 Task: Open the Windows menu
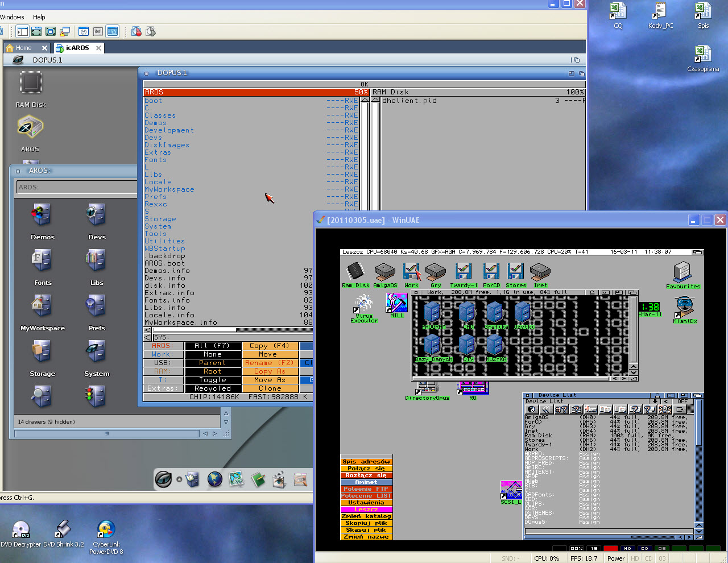[x=11, y=17]
